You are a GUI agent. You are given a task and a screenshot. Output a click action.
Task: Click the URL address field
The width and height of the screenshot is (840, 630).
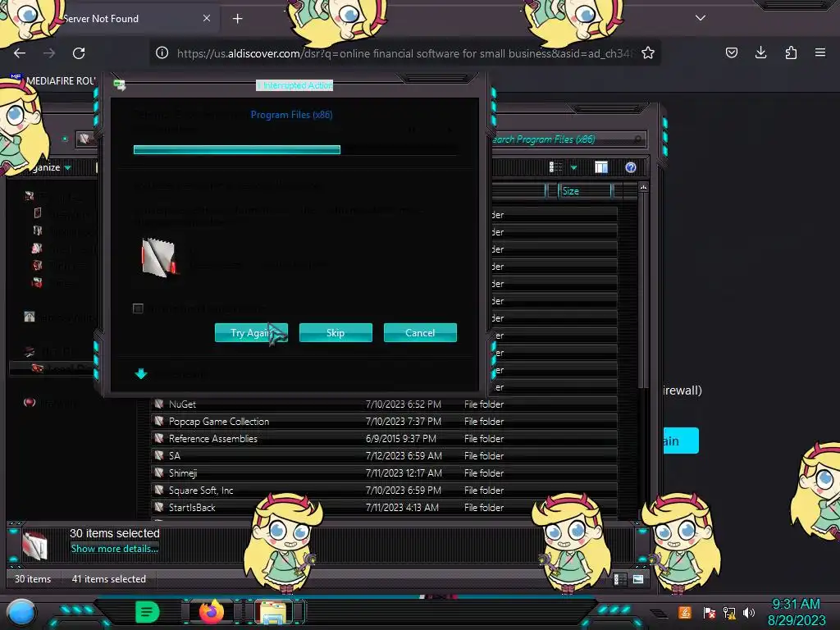pos(404,53)
